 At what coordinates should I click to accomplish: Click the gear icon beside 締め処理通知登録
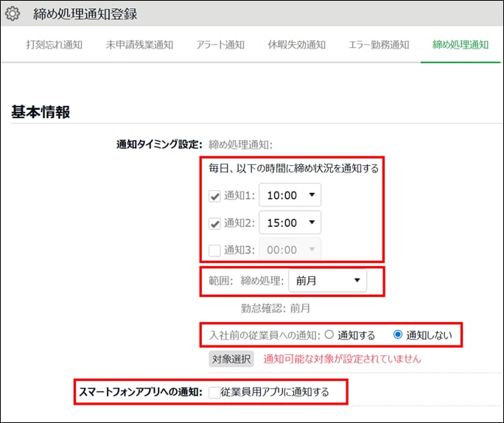coord(13,13)
